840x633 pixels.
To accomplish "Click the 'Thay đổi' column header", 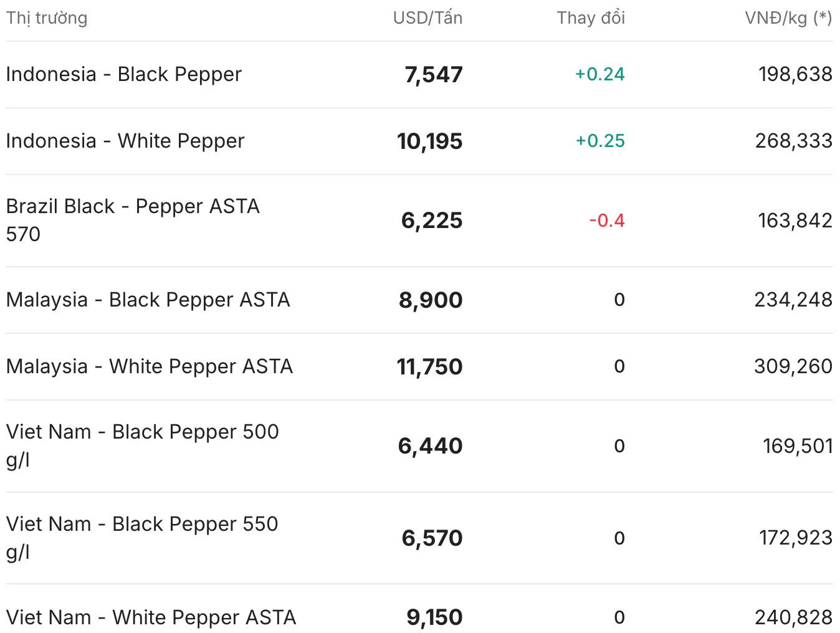I will [591, 18].
